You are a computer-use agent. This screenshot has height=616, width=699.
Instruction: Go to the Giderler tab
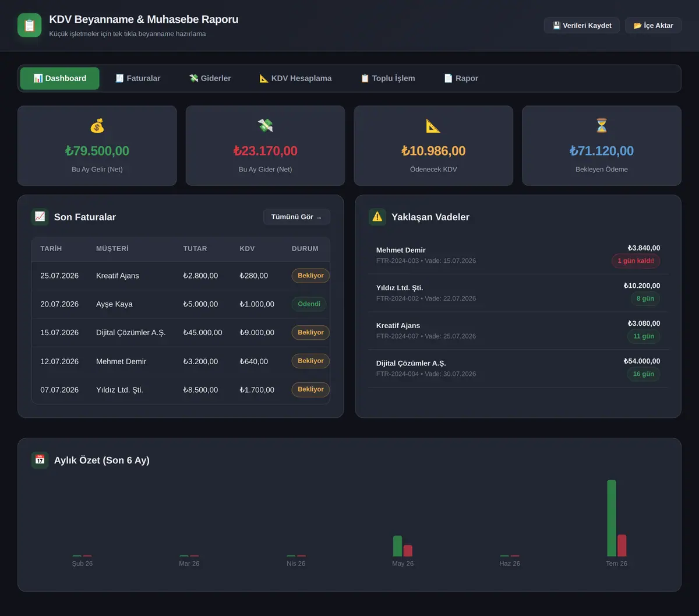[x=210, y=79]
